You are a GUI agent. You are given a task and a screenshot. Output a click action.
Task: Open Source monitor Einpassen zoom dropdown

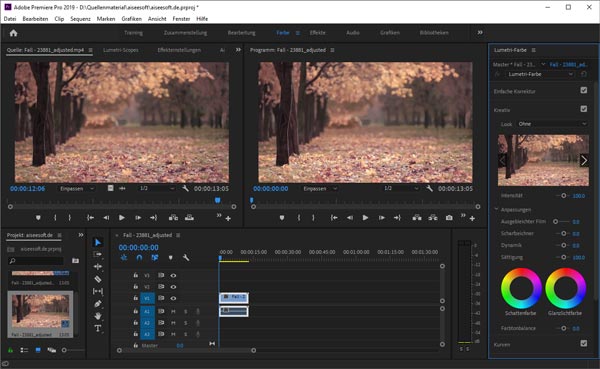[76, 188]
